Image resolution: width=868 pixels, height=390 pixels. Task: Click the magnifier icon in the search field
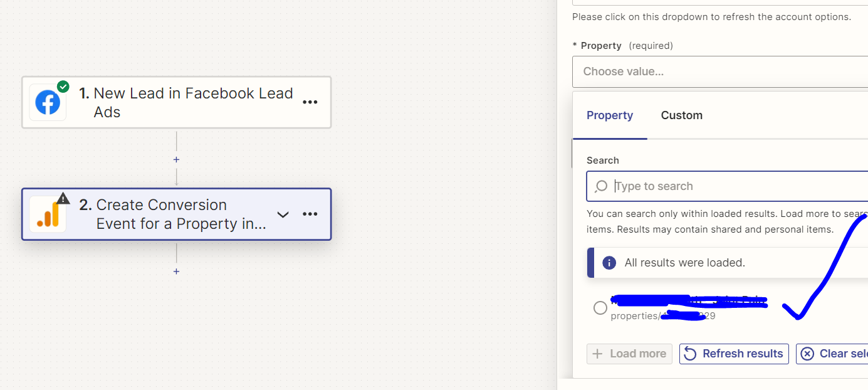pos(601,186)
